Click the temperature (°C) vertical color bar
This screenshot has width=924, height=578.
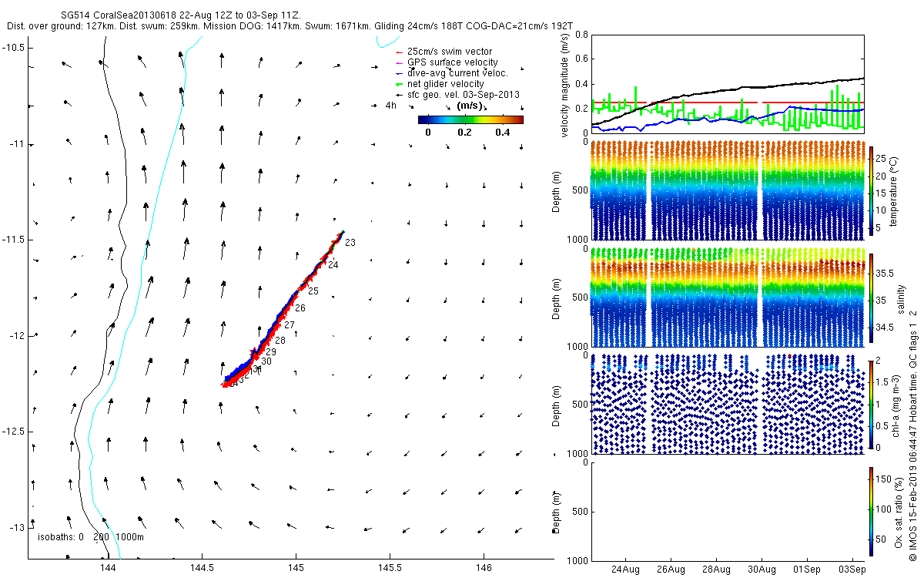[x=872, y=191]
